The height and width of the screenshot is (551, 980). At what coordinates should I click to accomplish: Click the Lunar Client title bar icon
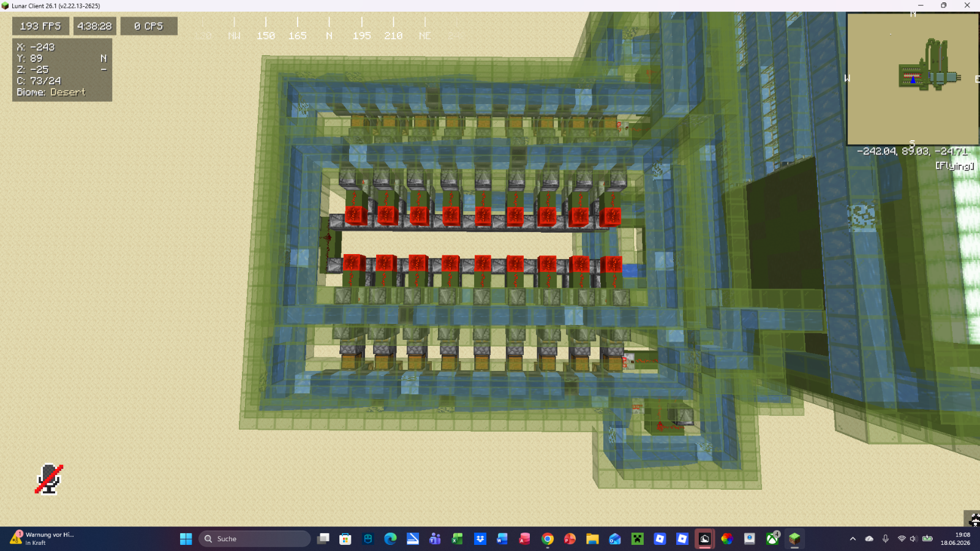coord(6,6)
